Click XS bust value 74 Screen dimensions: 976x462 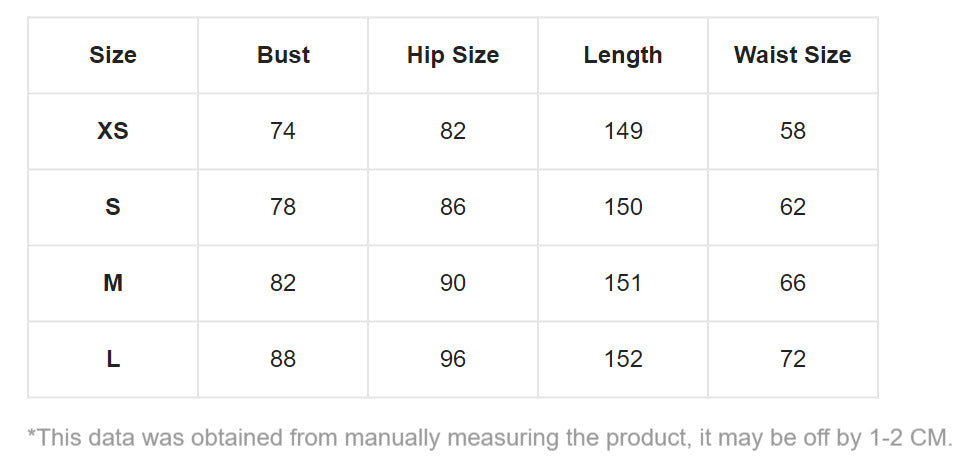283,131
